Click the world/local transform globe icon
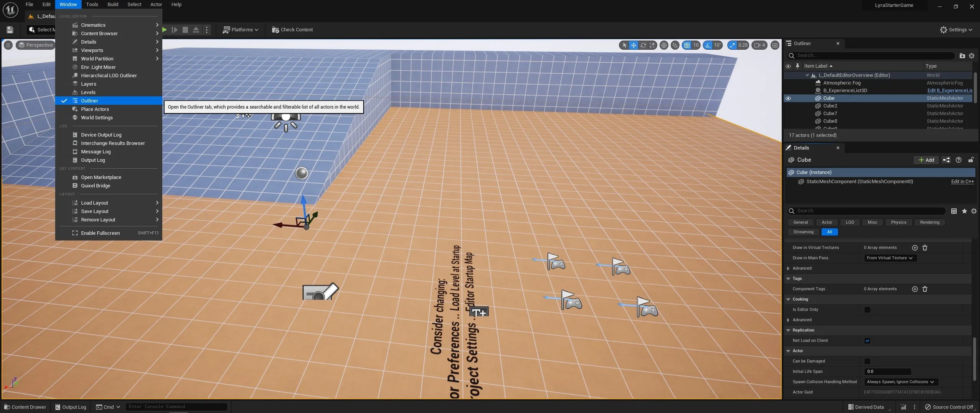Image resolution: width=980 pixels, height=413 pixels. pos(665,45)
